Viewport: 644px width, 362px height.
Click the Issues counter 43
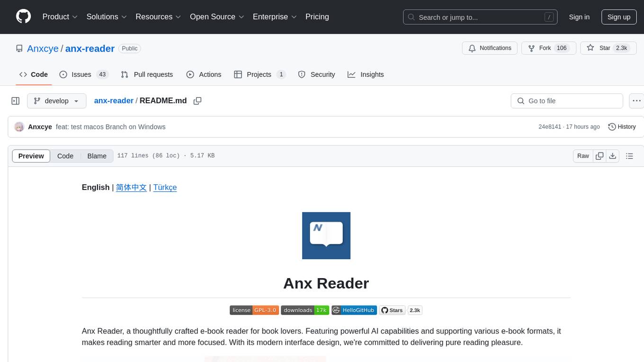pos(102,74)
